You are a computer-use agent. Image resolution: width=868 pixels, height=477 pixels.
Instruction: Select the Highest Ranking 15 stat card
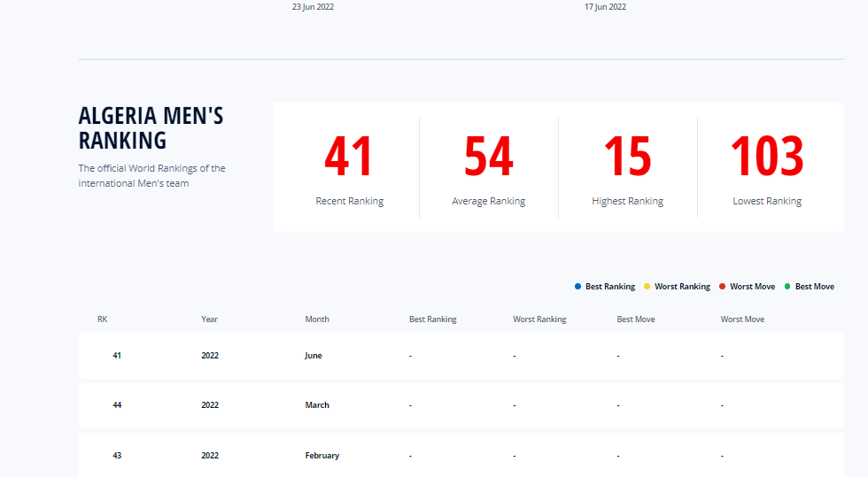[627, 168]
